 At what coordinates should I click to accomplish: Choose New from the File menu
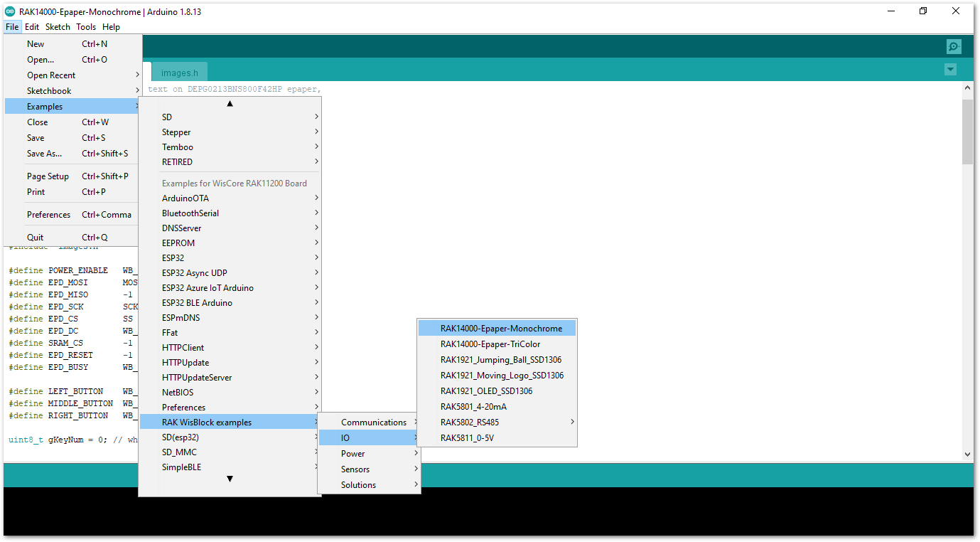[x=72, y=44]
